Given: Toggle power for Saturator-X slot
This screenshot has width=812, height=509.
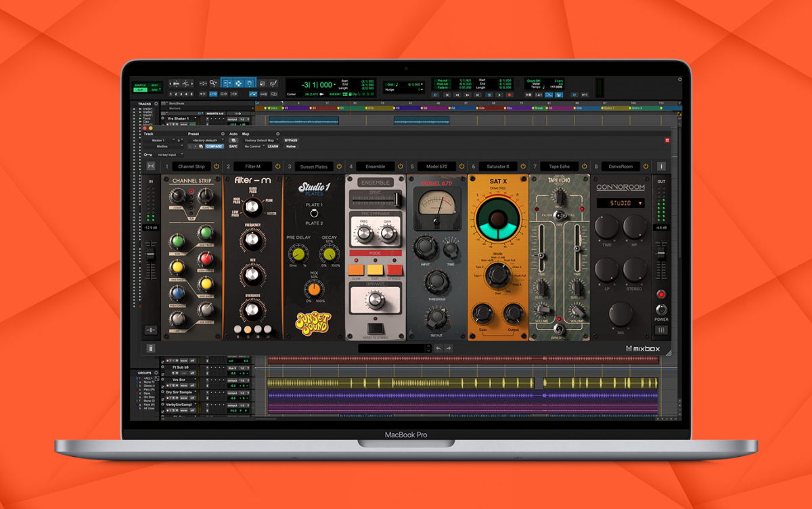Looking at the screenshot, I should [523, 166].
